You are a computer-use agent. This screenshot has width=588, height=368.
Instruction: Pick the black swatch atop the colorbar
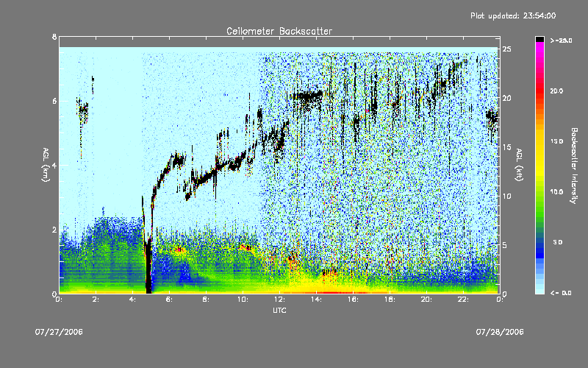(x=539, y=39)
